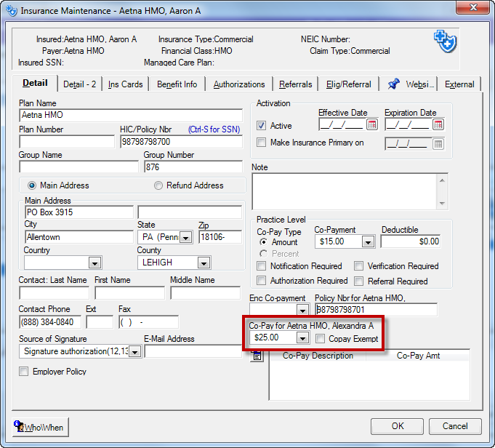Open the Elig/Referral tab
The image size is (495, 448).
(x=348, y=84)
